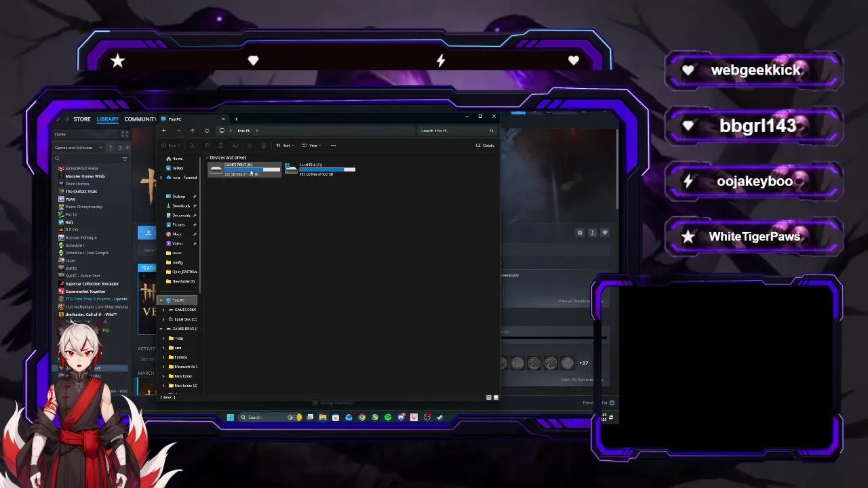Open Gallery in Explorer navigation pane
Screen dimensions: 868x488
pyautogui.click(x=176, y=168)
